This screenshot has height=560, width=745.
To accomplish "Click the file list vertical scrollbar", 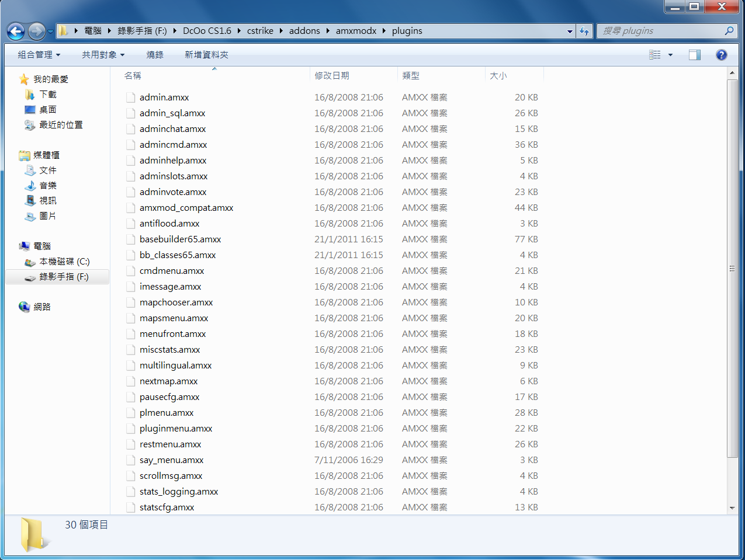I will 732,269.
